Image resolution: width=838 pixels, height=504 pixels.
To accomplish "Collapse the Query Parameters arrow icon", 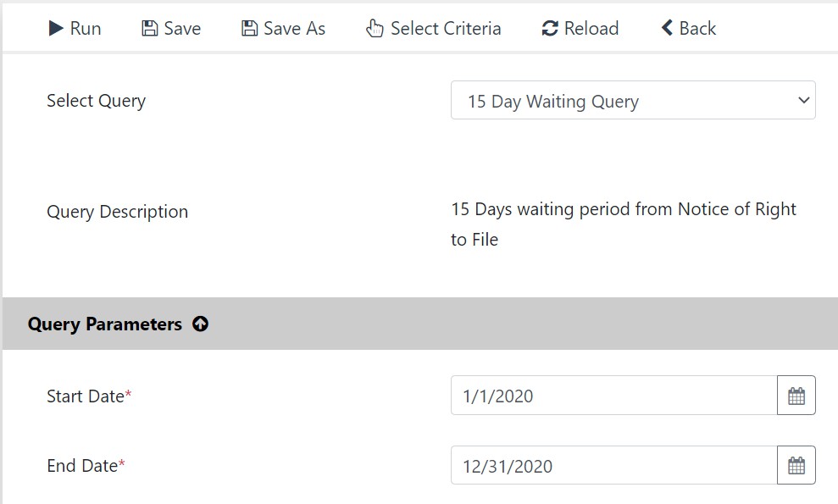I will pos(201,324).
